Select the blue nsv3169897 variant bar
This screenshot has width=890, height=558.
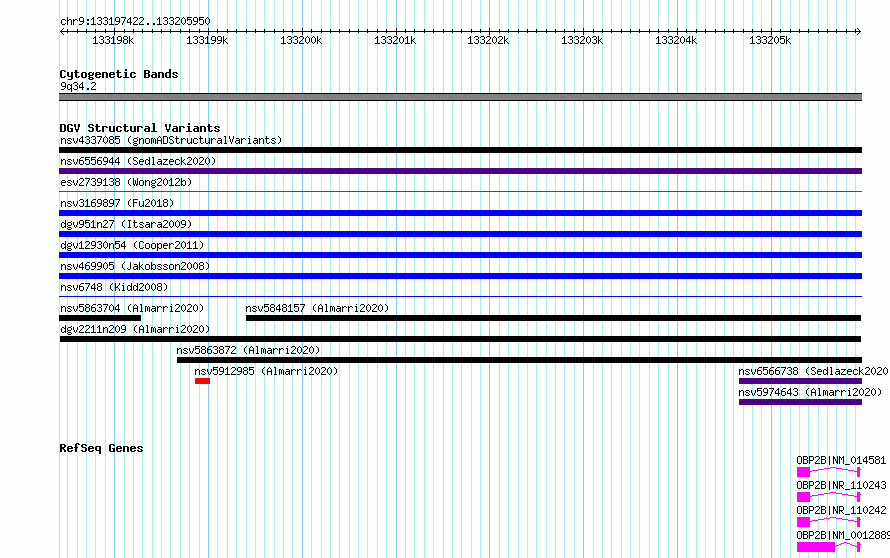pos(460,213)
